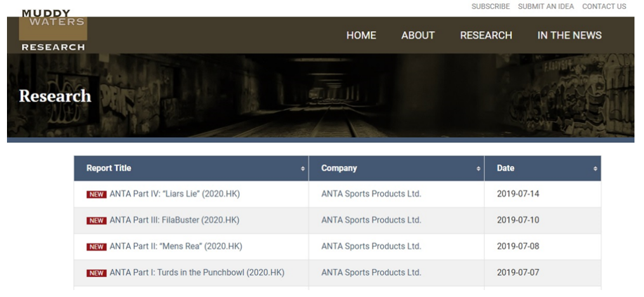Click the CONTACT US link
The width and height of the screenshot is (644, 297).
click(x=604, y=6)
